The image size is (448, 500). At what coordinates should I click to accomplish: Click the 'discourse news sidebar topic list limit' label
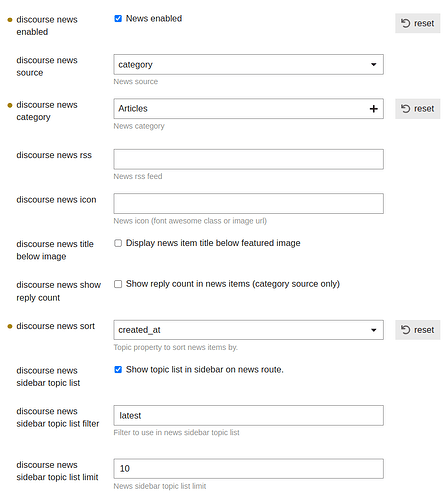click(57, 471)
